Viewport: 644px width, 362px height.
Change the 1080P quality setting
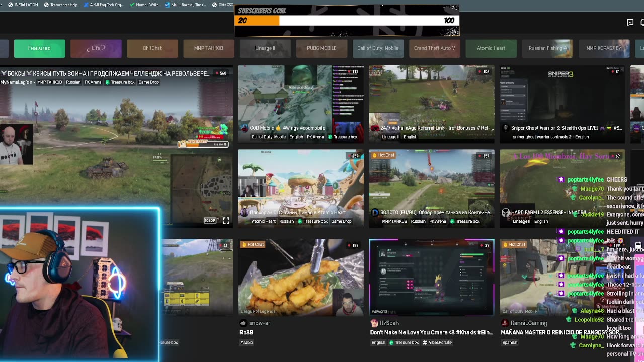tap(210, 221)
